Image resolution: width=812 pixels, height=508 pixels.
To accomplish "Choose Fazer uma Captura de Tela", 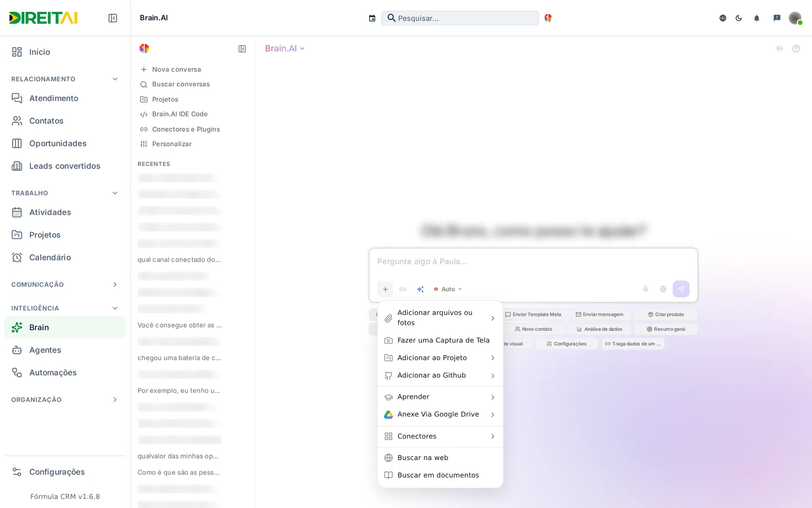I will (x=440, y=340).
